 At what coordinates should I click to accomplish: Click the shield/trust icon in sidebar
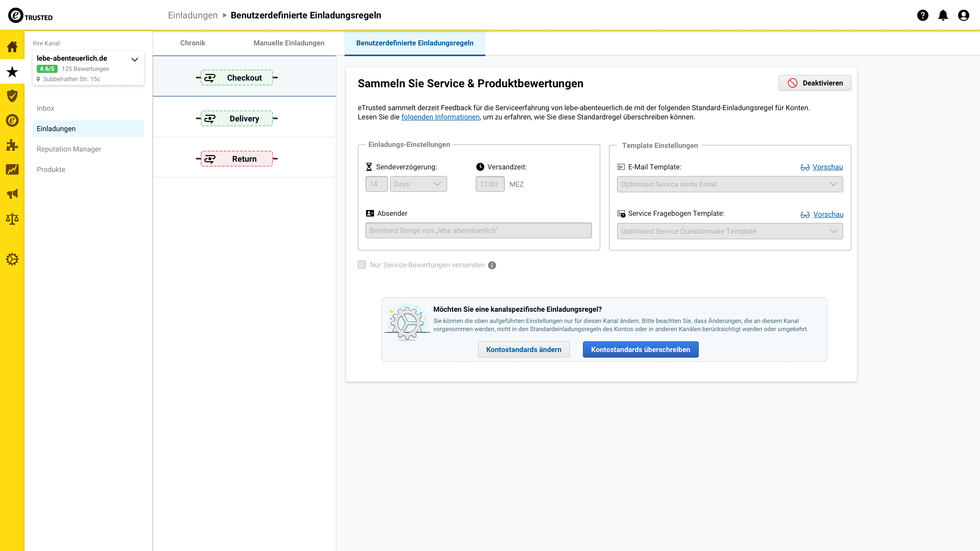[12, 96]
